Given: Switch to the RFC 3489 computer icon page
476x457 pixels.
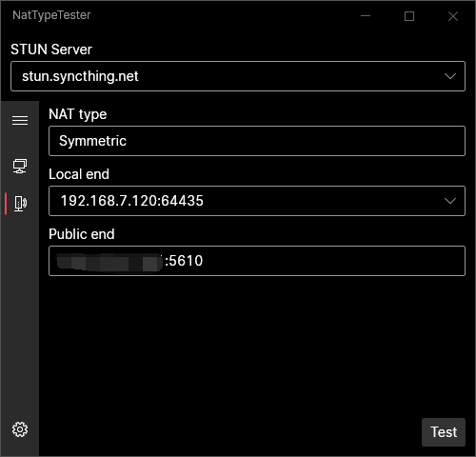Looking at the screenshot, I should tap(20, 167).
